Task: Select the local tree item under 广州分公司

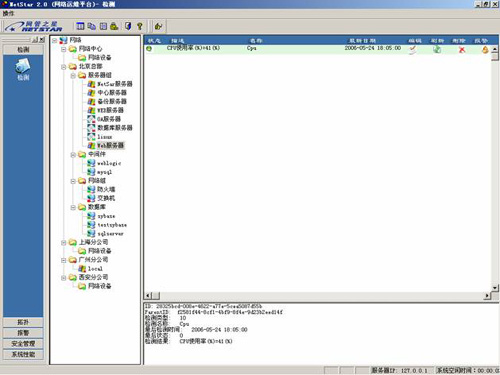Action: 95,269
